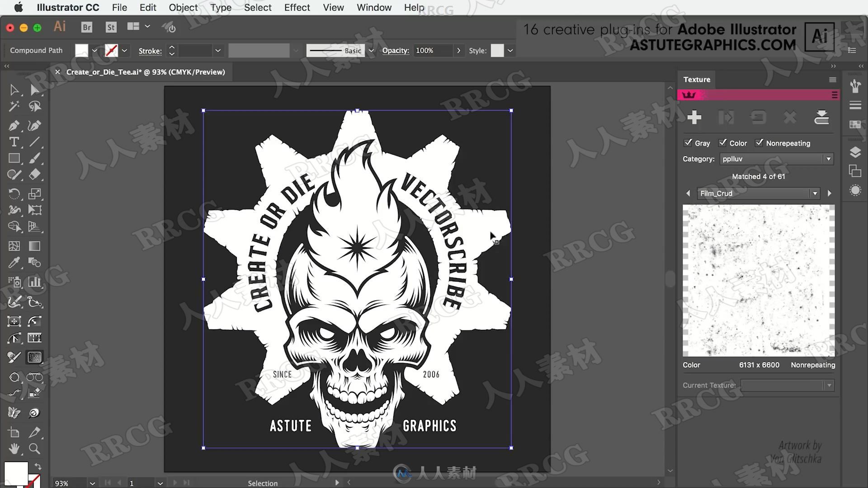Open the Illustrator CC application menu

pyautogui.click(x=68, y=8)
